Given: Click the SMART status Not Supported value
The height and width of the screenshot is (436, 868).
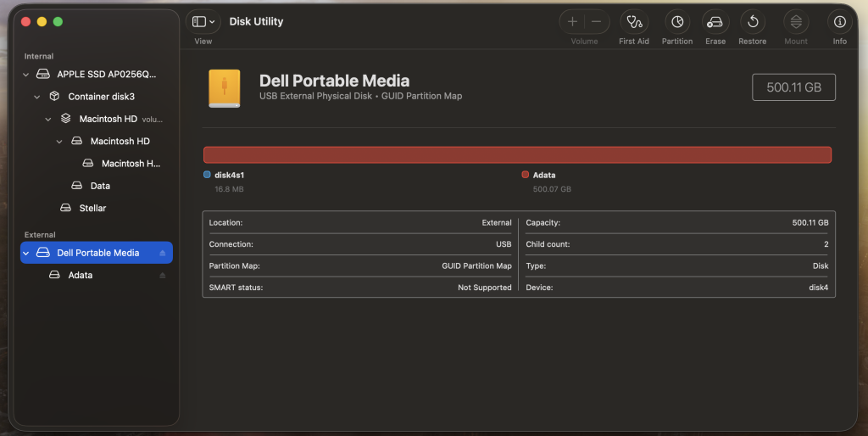Looking at the screenshot, I should [x=484, y=288].
